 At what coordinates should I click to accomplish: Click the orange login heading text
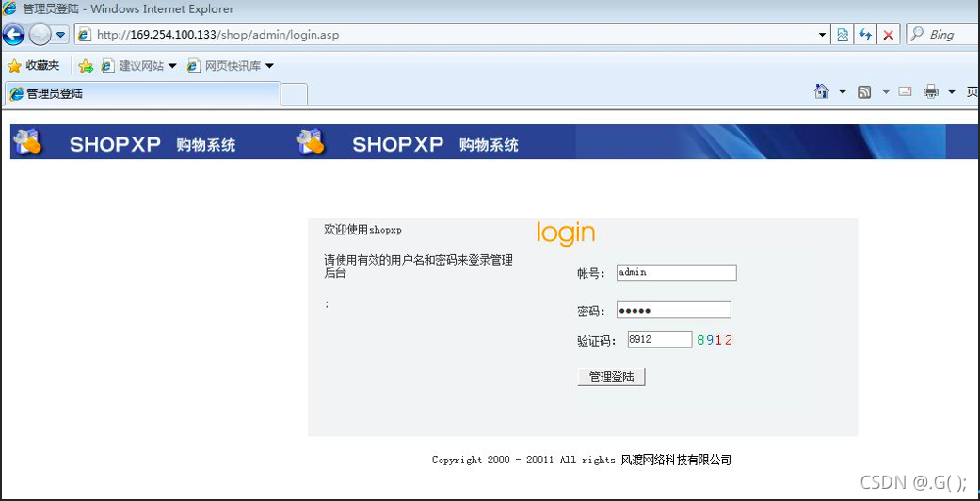[x=566, y=233]
